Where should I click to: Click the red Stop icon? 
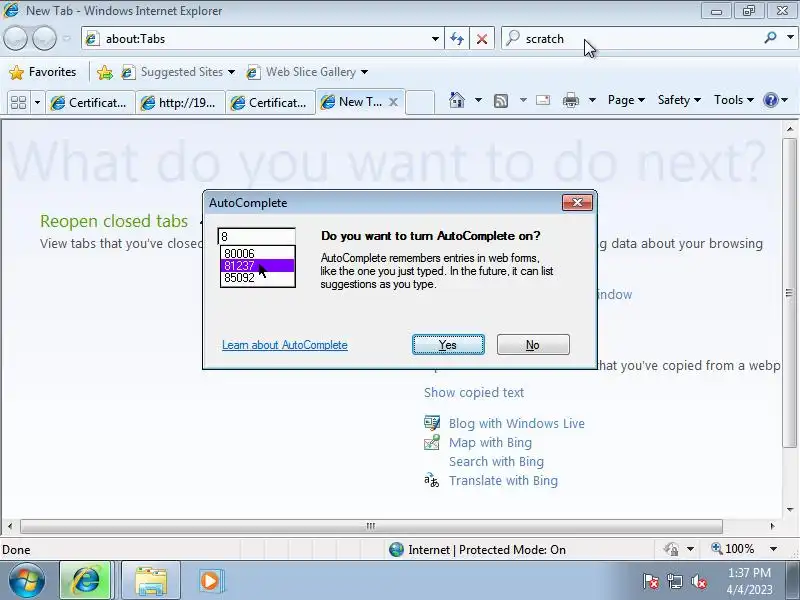point(482,39)
